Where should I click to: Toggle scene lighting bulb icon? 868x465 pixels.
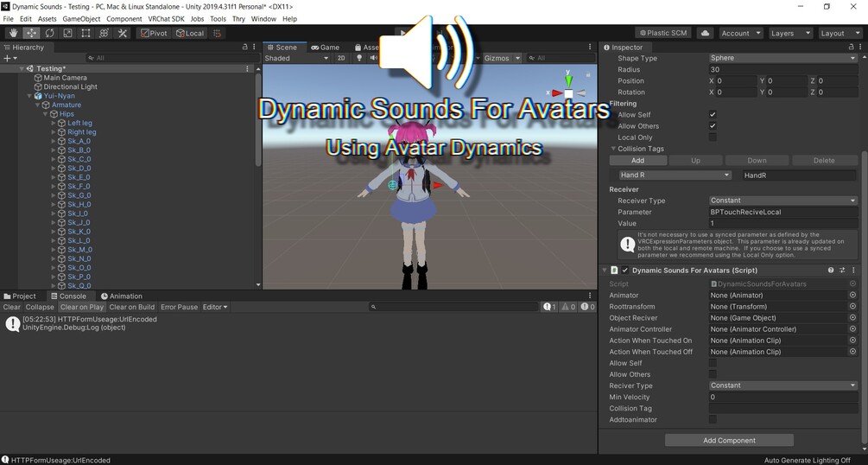click(358, 58)
